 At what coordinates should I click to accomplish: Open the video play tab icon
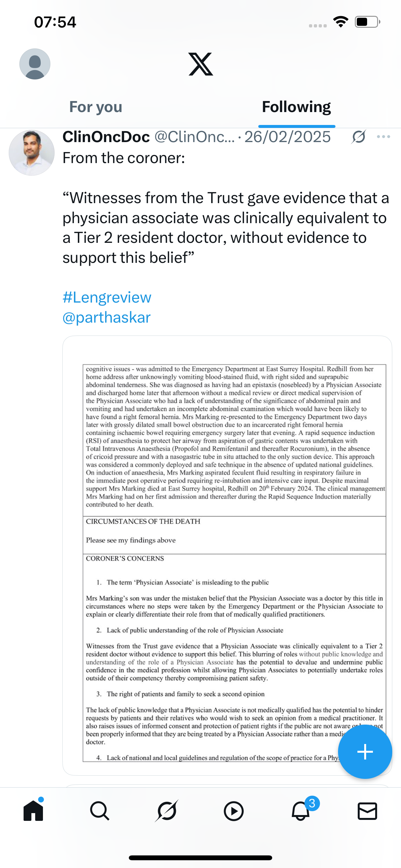click(233, 811)
